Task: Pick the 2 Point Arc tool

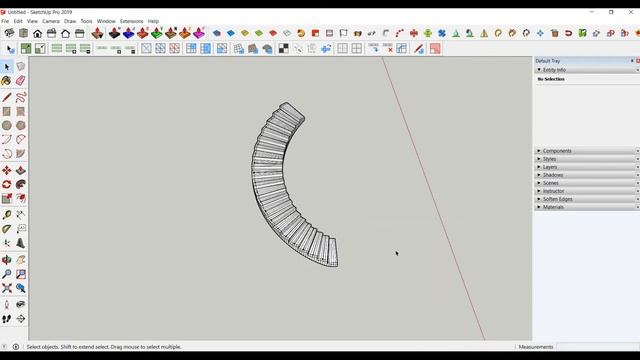Action: [x=21, y=140]
